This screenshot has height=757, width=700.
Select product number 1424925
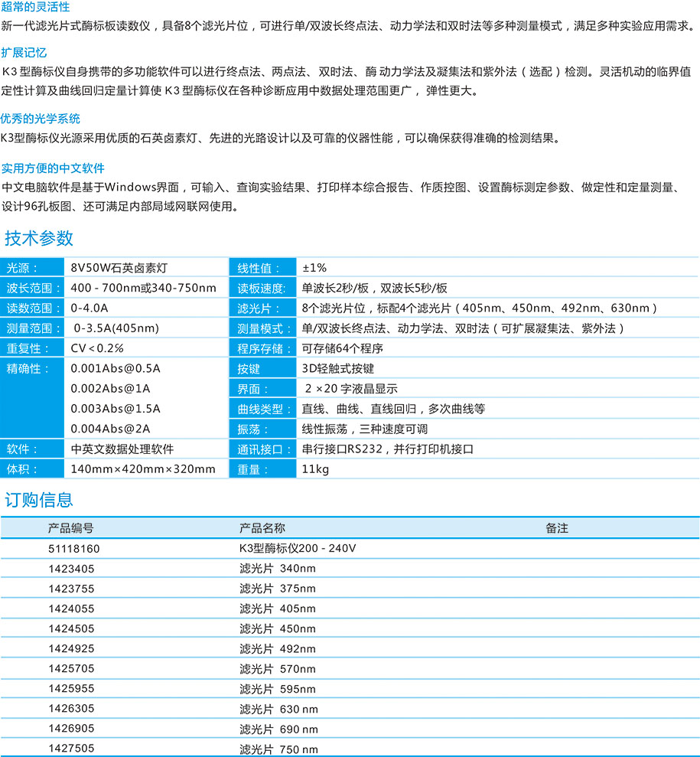(x=71, y=648)
